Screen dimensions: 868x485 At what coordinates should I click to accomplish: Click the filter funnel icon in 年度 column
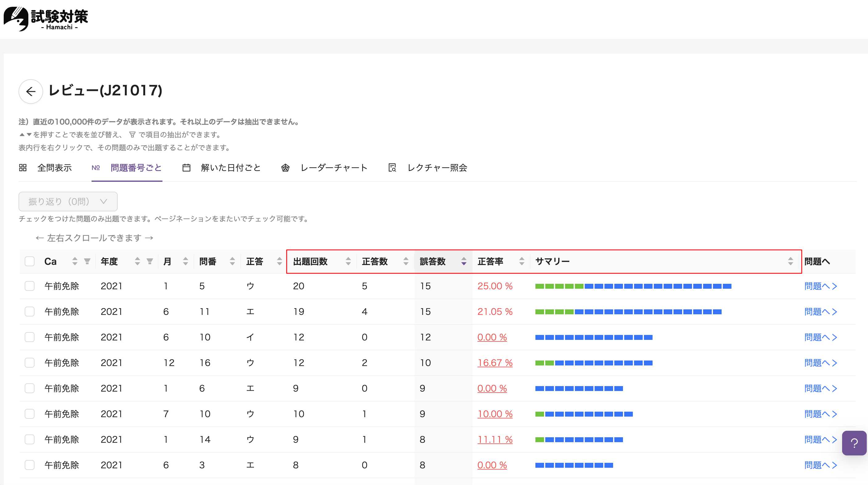pos(150,261)
